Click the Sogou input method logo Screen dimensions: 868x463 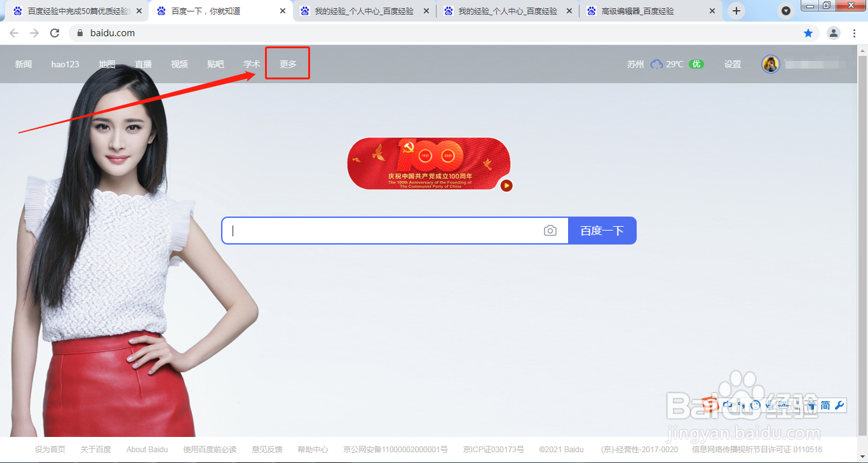[x=710, y=405]
